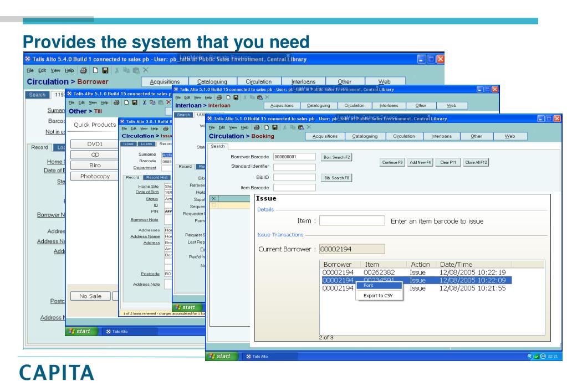The height and width of the screenshot is (392, 567).
Task: Click Save icon in Interloan window toolbar
Action: [236, 97]
